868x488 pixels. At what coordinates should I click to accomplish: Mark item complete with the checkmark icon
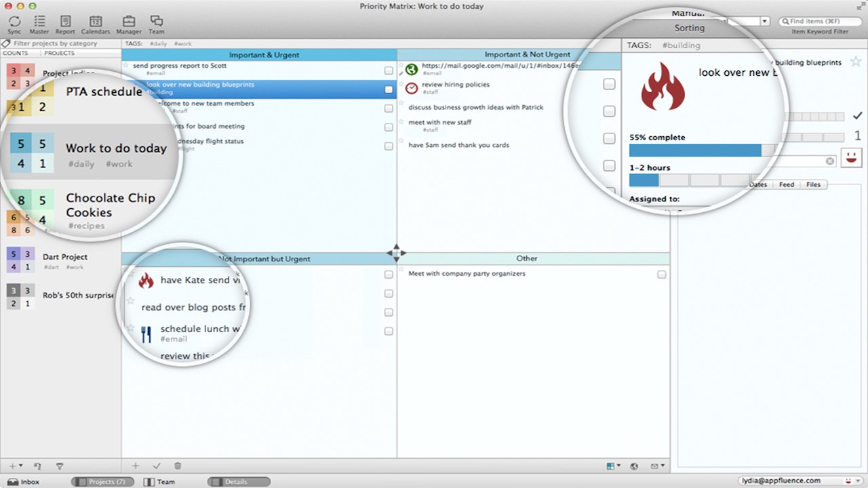[x=157, y=466]
